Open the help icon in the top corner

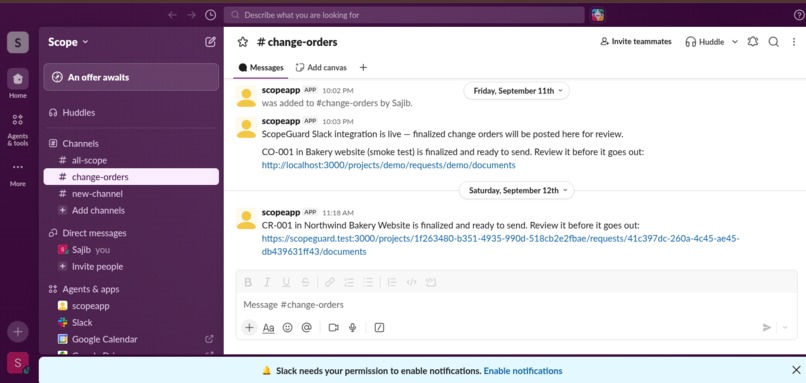point(799,15)
